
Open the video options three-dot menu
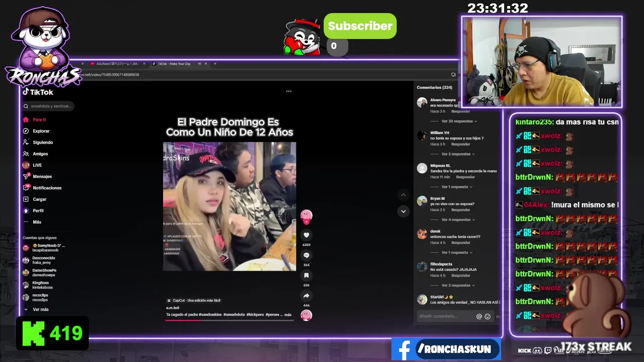(289, 91)
